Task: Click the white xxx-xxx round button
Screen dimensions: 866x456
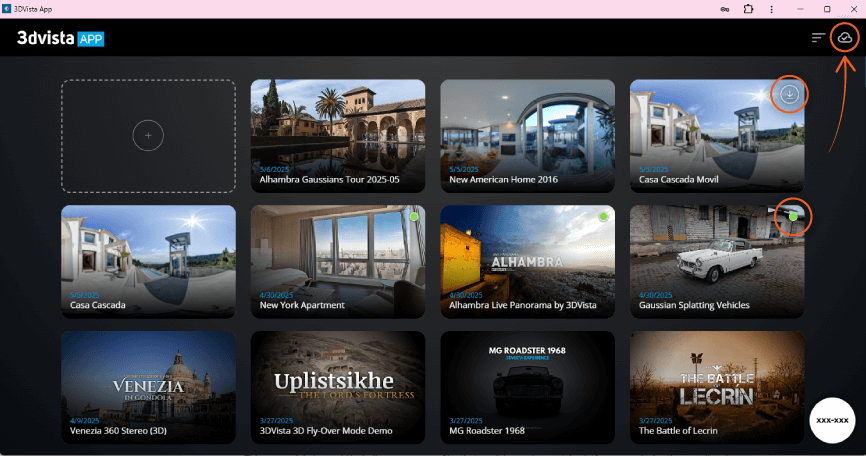Action: click(832, 420)
